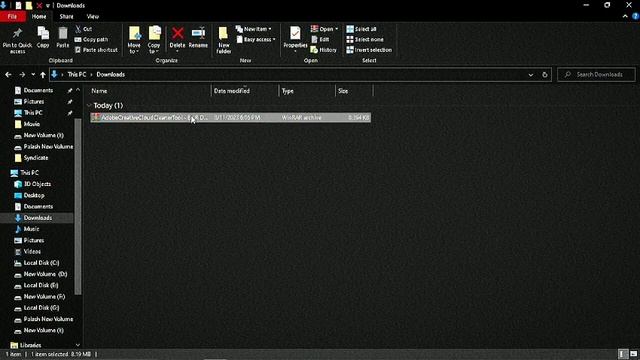Viewport: 640px width, 360px height.
Task: Rename the selected file
Action: tap(198, 38)
